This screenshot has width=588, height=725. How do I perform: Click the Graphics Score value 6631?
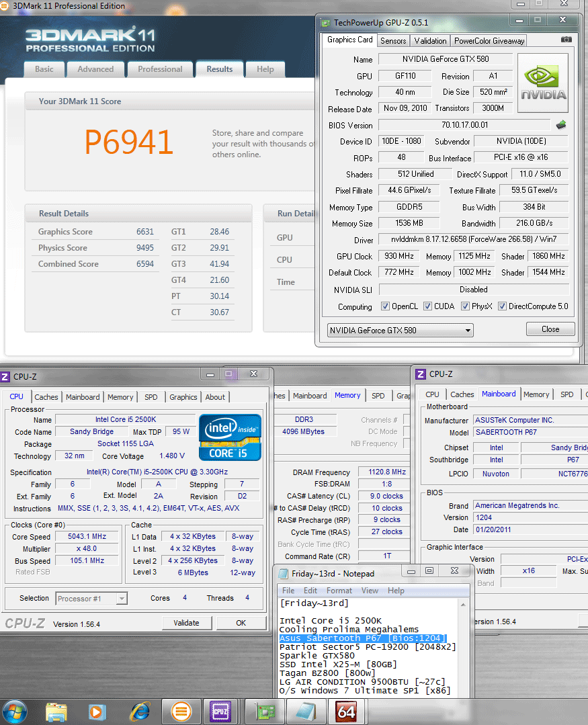tap(144, 232)
